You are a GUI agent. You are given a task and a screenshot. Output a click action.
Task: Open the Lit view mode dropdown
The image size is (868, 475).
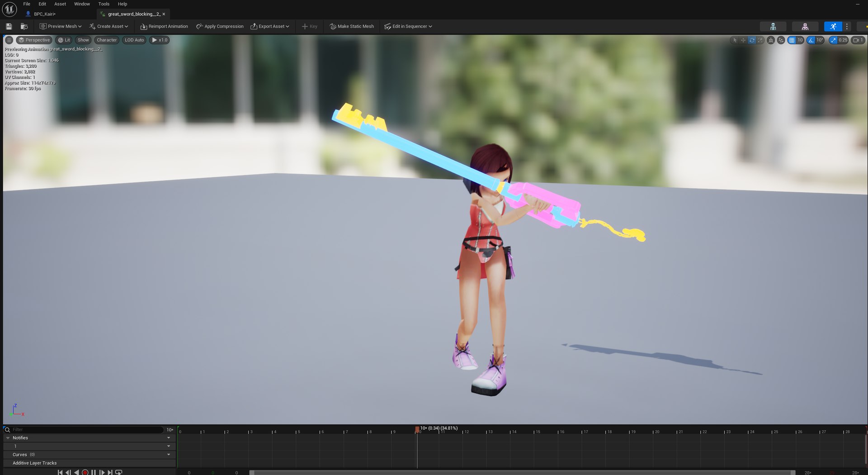tap(64, 40)
